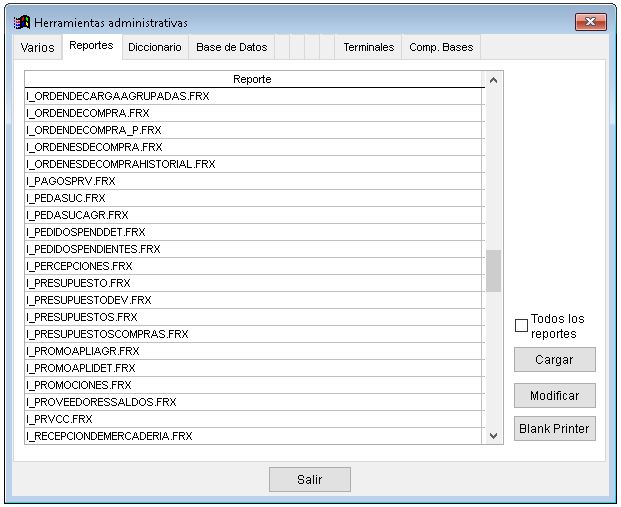Enable the Todos los reportes checkbox

(x=521, y=325)
